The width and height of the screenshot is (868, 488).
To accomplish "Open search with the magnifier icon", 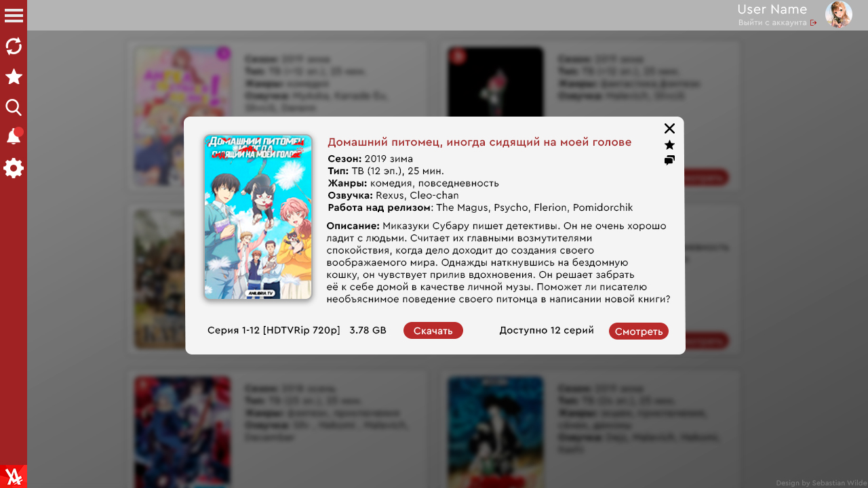I will (x=14, y=107).
